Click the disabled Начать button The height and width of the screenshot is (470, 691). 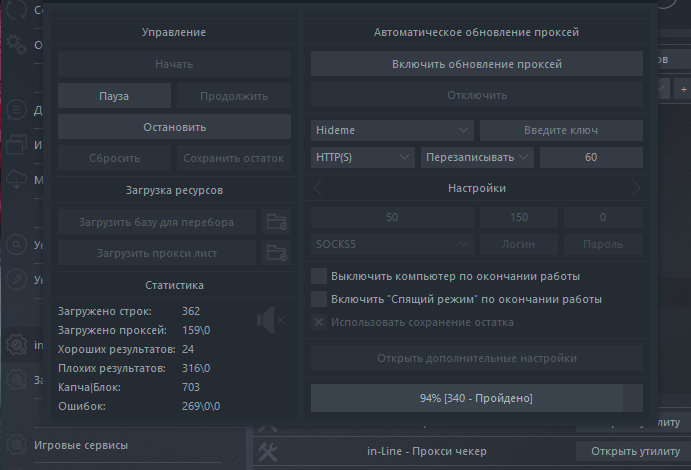click(x=174, y=64)
